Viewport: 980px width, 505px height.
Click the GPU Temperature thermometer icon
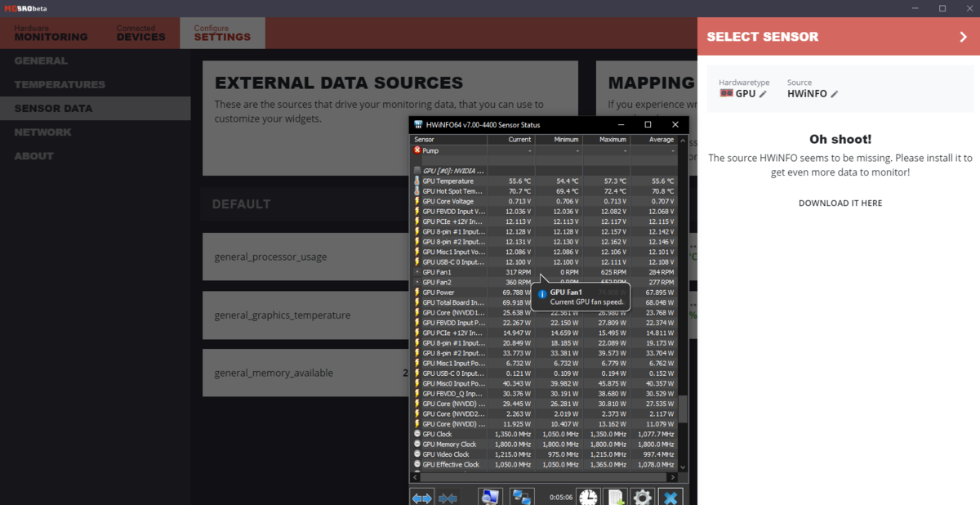click(417, 181)
